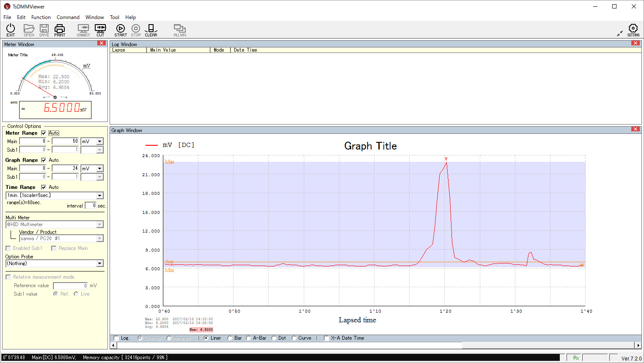This screenshot has width=644, height=363.
Task: Click the EXIT power icon
Action: (11, 30)
